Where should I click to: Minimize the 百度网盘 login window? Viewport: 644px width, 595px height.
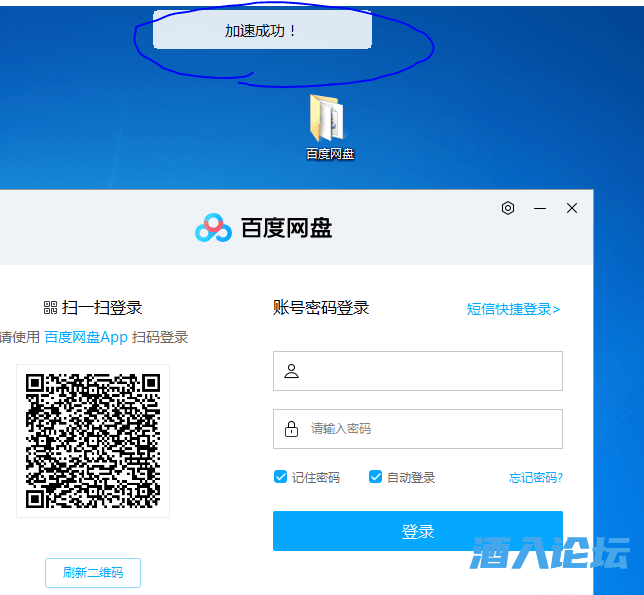pos(540,209)
